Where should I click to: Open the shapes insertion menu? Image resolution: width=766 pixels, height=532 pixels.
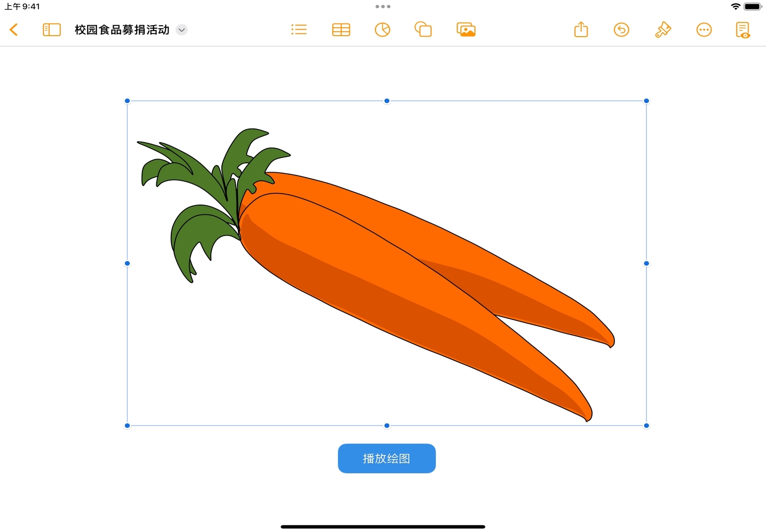pos(423,30)
